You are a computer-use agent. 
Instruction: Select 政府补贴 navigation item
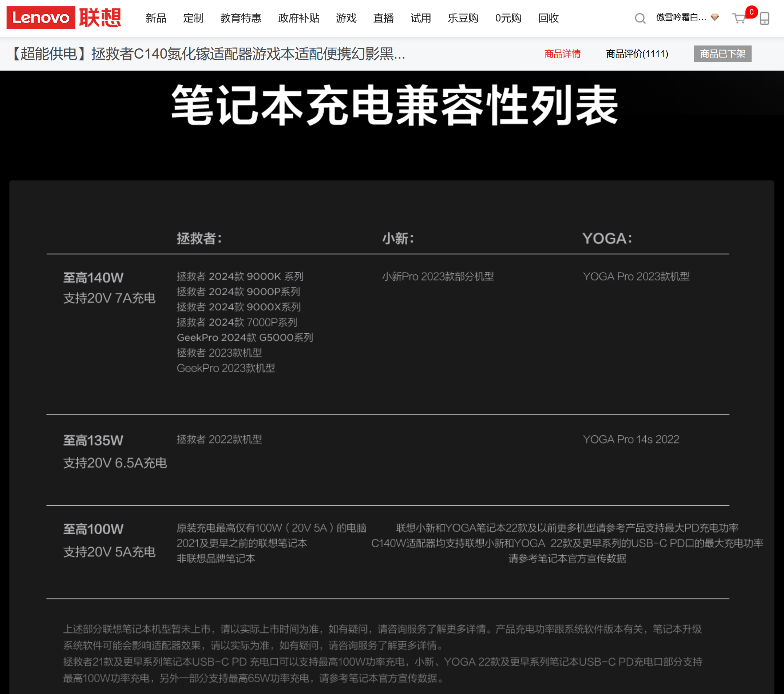tap(299, 18)
